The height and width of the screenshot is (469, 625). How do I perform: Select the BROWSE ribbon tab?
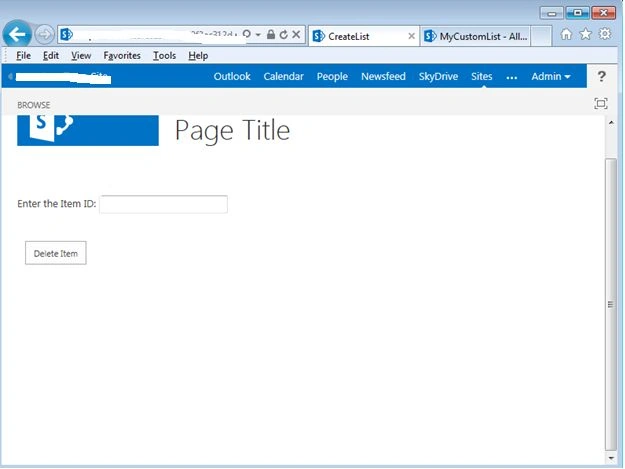tap(33, 105)
